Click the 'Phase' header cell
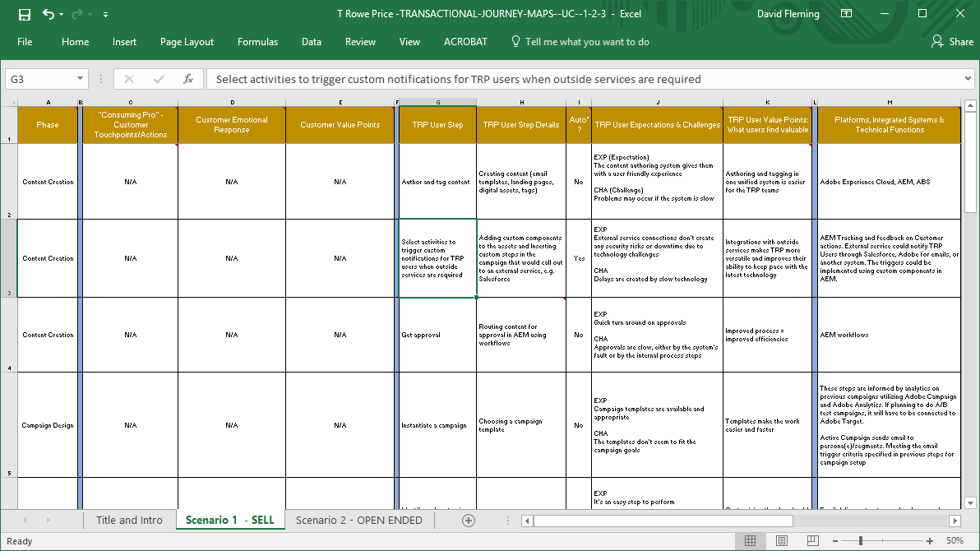980x551 pixels. tap(49, 125)
